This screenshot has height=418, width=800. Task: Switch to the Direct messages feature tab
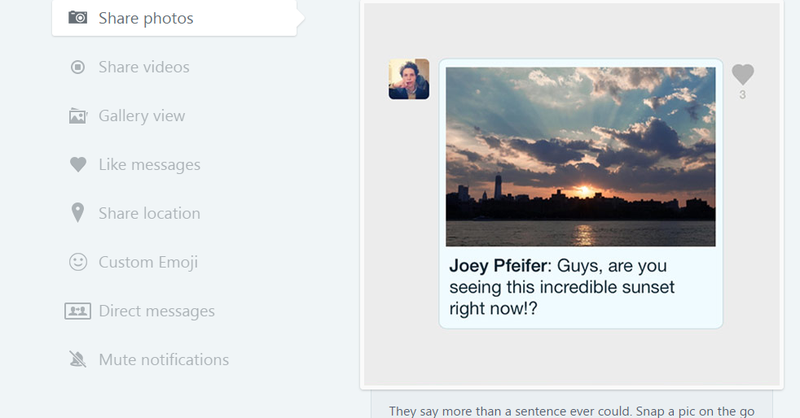click(157, 311)
